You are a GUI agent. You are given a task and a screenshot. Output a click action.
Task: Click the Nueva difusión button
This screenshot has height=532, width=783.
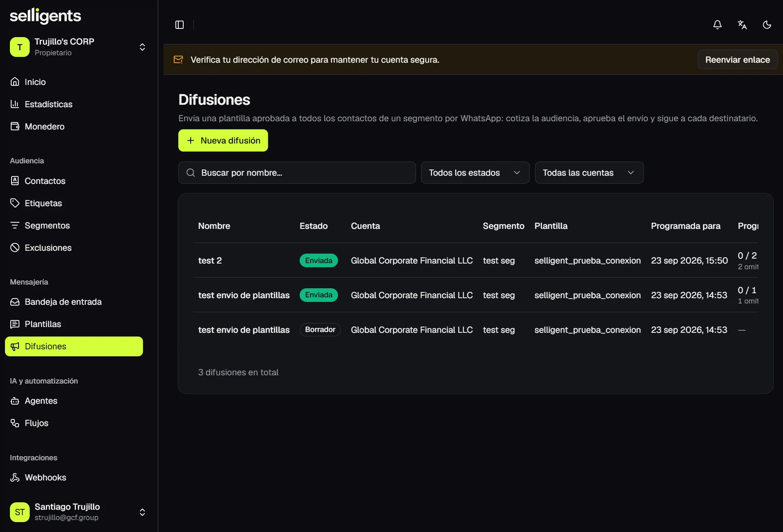click(223, 141)
